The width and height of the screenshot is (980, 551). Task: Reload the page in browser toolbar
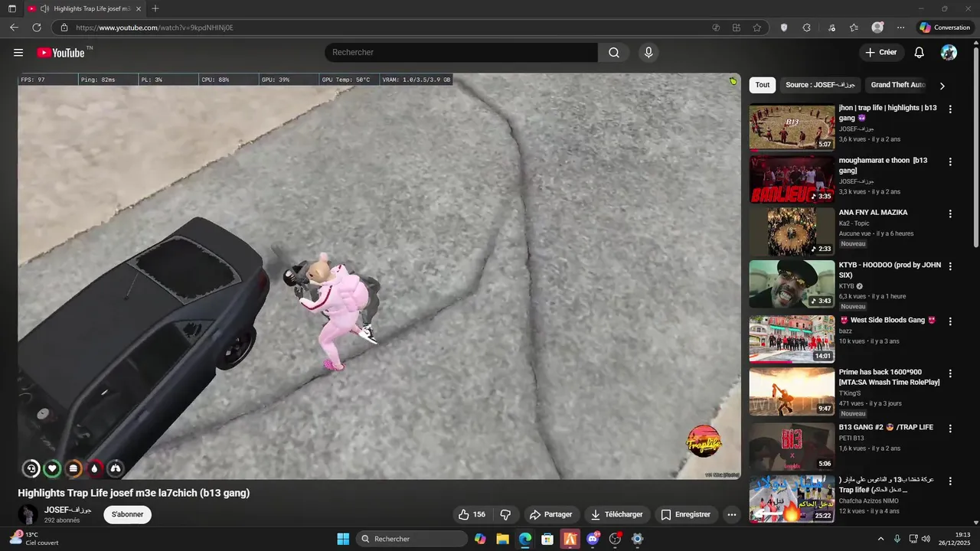36,28
